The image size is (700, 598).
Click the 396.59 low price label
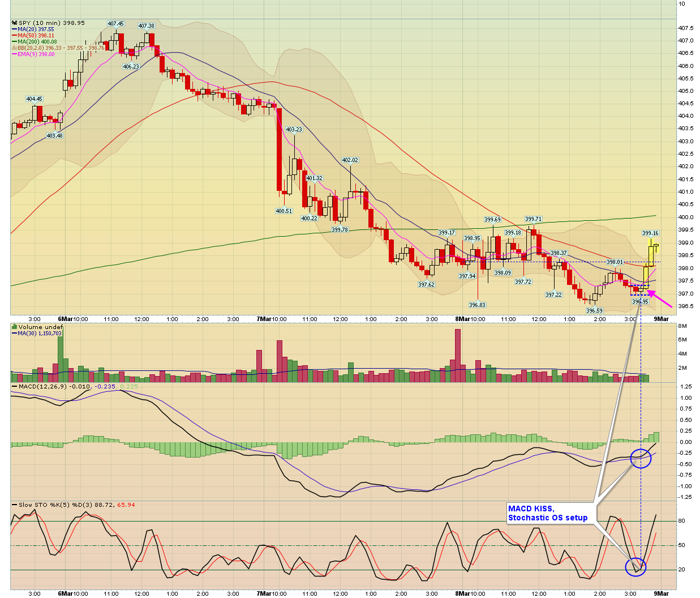tap(594, 311)
